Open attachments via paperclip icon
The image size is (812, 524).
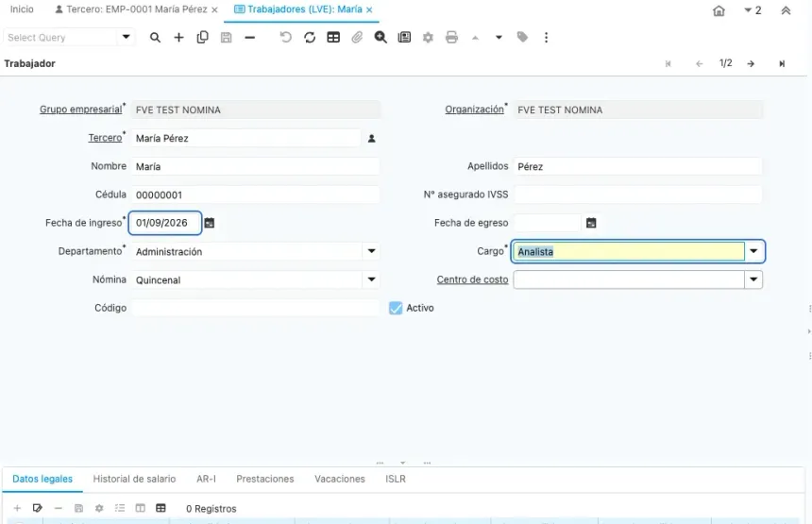coord(357,37)
